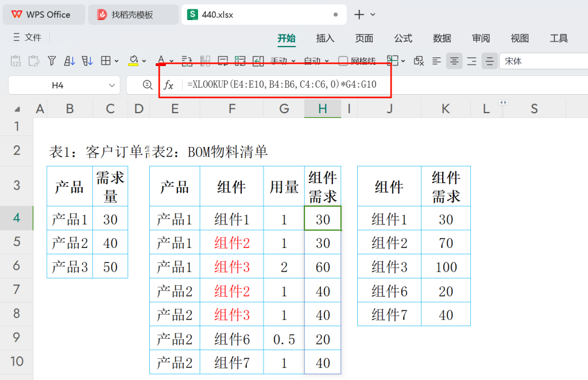Select column H header
Screen dimensions: 588x380
(x=323, y=108)
